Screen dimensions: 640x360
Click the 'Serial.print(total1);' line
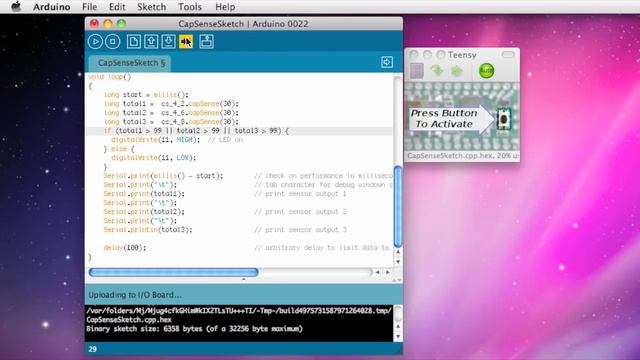point(144,194)
